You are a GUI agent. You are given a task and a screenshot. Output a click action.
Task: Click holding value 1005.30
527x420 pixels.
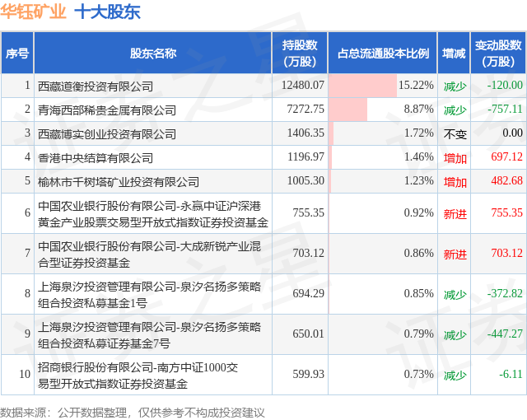click(x=305, y=180)
